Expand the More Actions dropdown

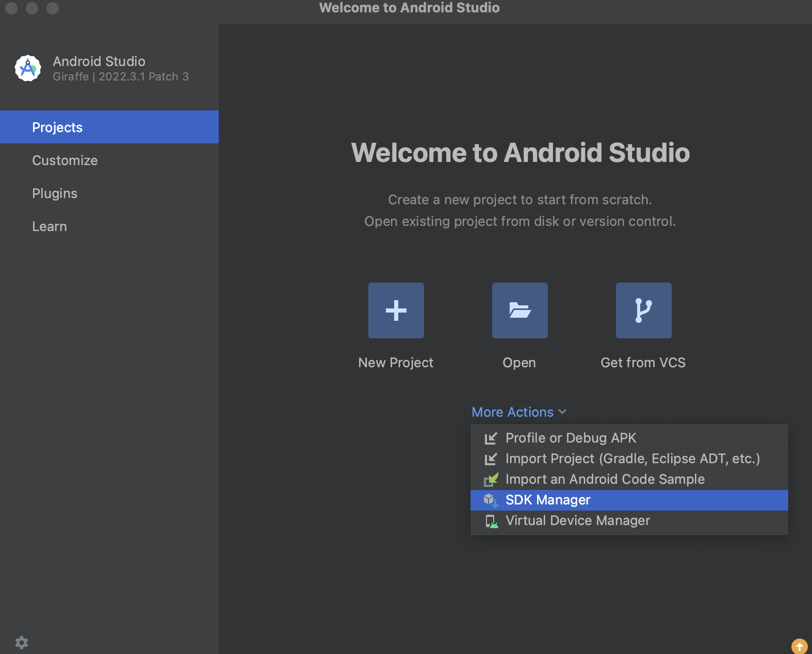click(x=519, y=412)
